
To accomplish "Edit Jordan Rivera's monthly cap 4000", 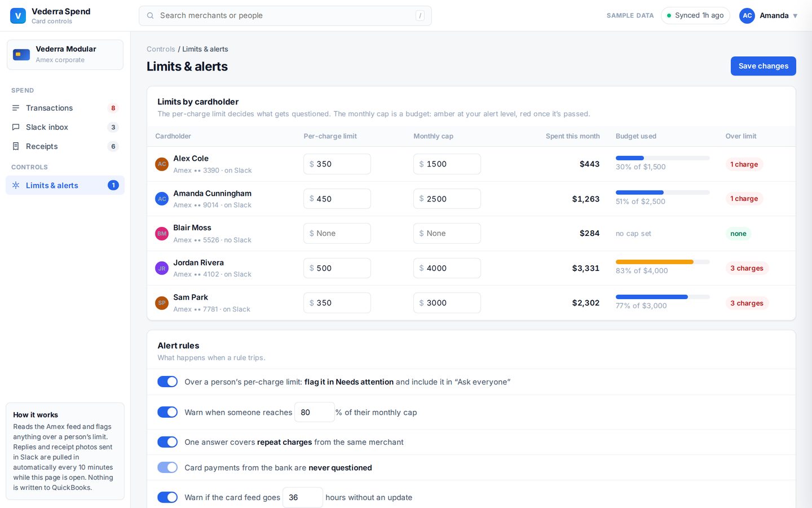I will (447, 268).
